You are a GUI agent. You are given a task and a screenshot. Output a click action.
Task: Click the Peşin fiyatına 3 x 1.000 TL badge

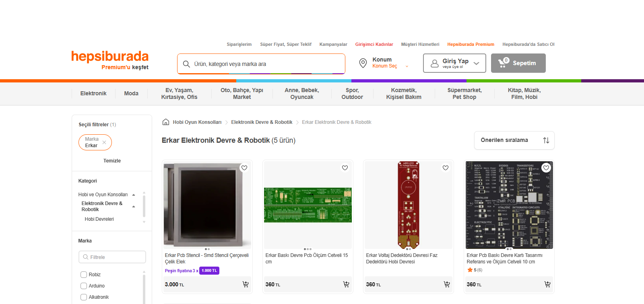tap(192, 271)
